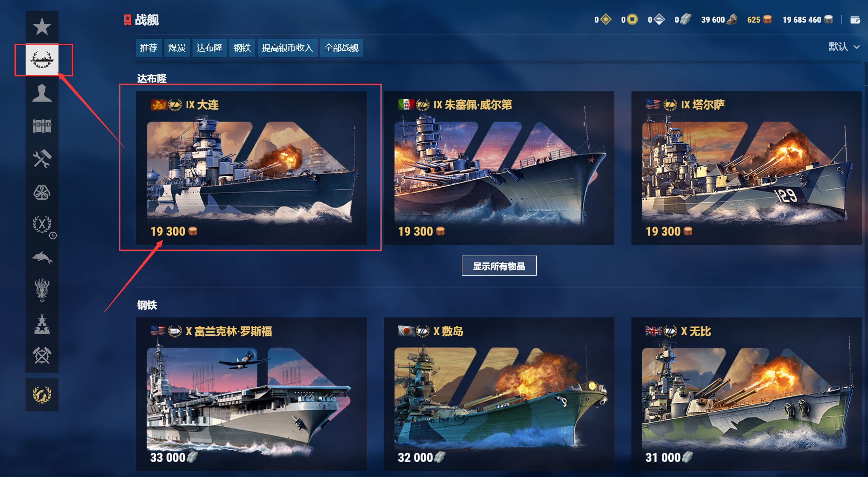
Task: Click the container crates icon in sidebar
Action: point(42,126)
